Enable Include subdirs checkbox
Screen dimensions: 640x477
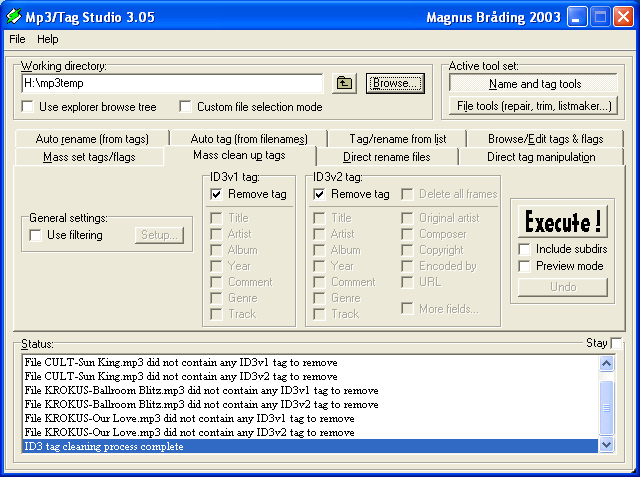524,249
